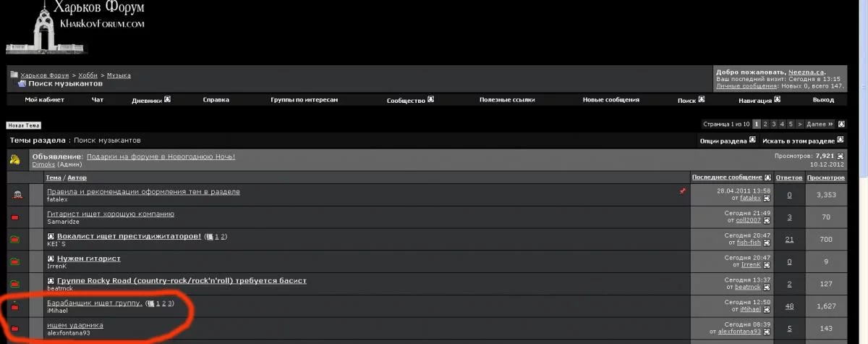Open page 2 of Вокалист ищет престидижитаторов thread
Viewport: 868px width, 344px height.
(224, 237)
